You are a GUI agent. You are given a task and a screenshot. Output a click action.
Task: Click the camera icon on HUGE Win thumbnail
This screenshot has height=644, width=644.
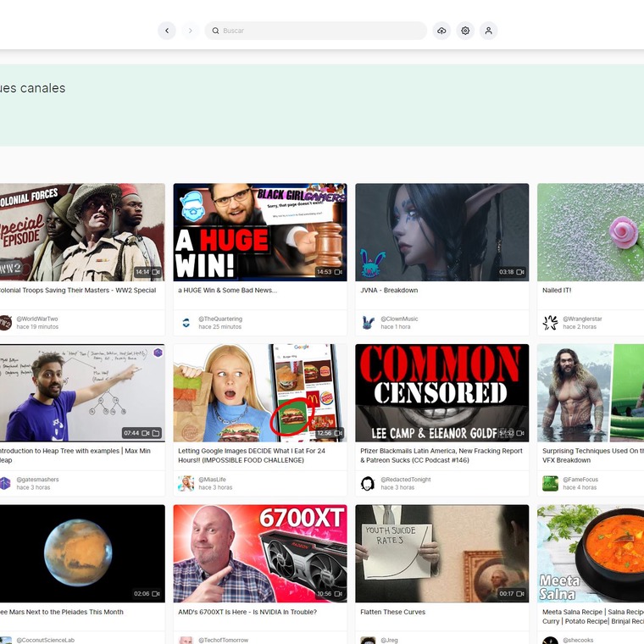[x=338, y=272]
